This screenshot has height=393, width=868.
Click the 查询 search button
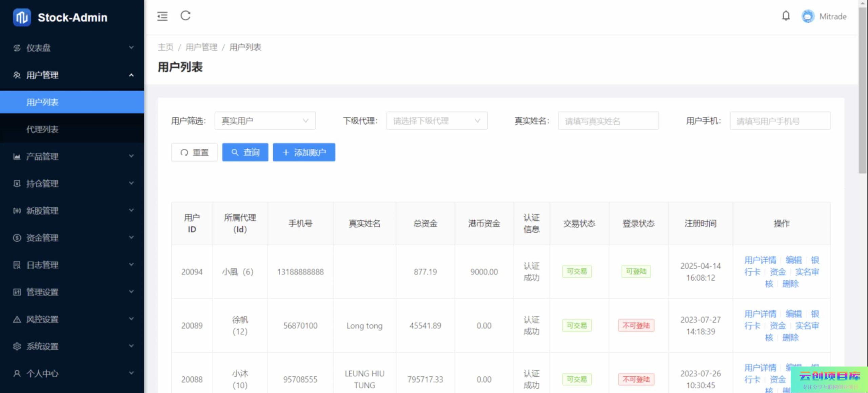click(245, 152)
